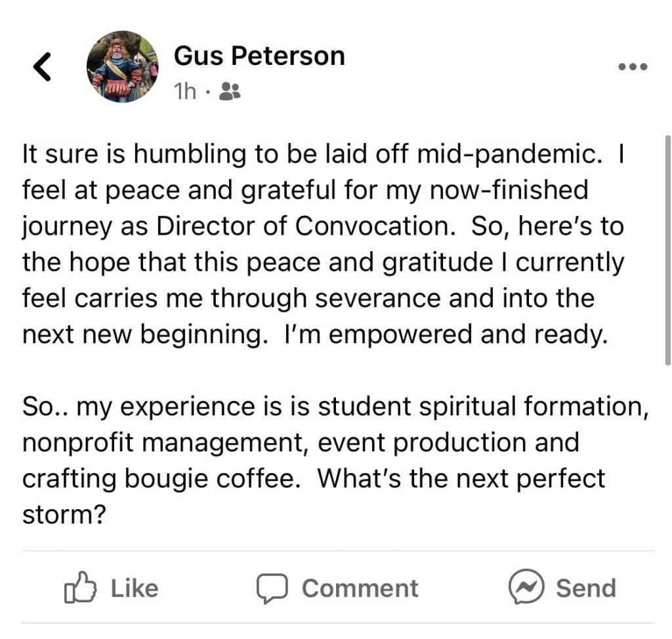Click the 1h post timestamp
Image resolution: width=672 pixels, height=639 pixels.
[184, 91]
